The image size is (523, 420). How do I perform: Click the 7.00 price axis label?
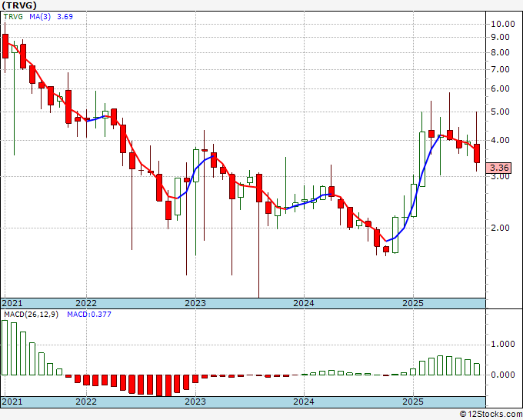coord(500,70)
